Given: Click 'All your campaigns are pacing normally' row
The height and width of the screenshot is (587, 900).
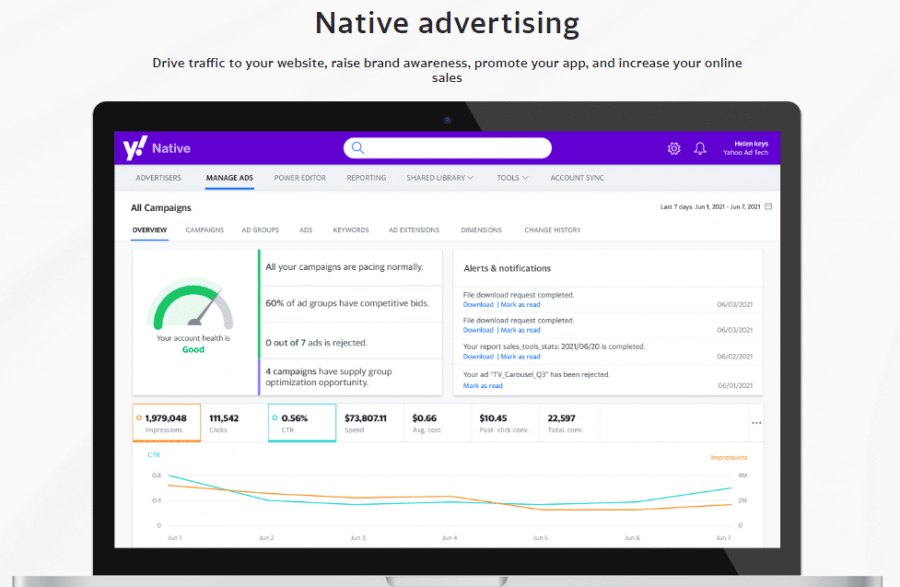Looking at the screenshot, I should (x=351, y=267).
